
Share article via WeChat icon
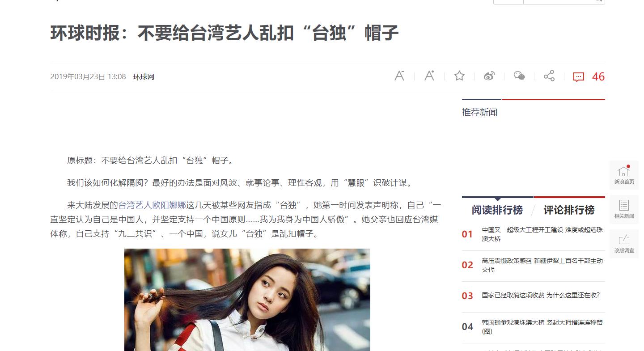[519, 76]
